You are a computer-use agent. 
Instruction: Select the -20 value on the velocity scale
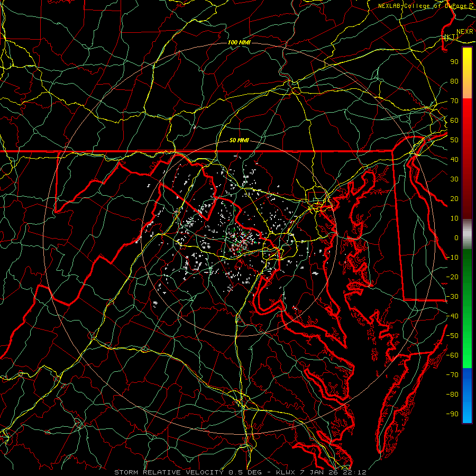tap(452, 277)
